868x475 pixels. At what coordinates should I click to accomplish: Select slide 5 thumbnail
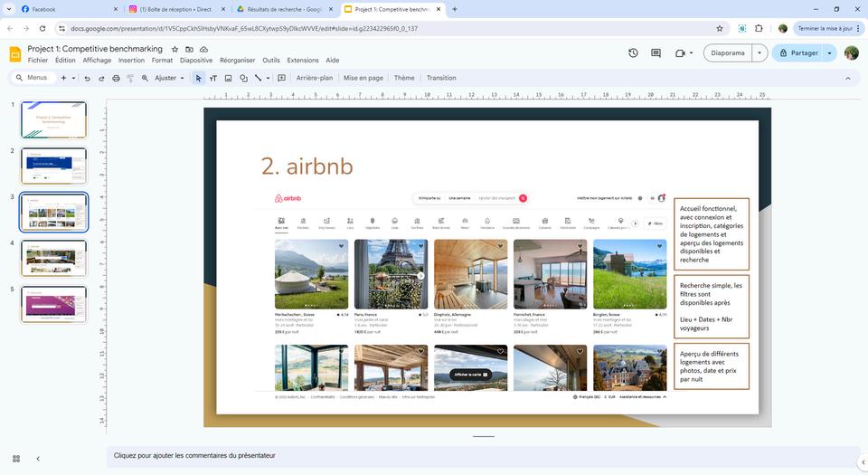coord(53,304)
